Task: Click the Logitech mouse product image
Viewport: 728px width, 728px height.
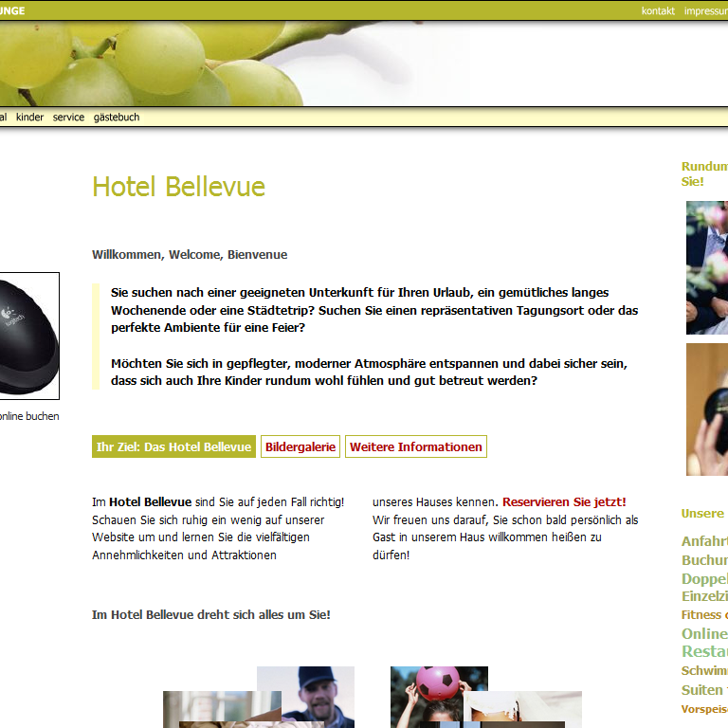Action: 29,336
